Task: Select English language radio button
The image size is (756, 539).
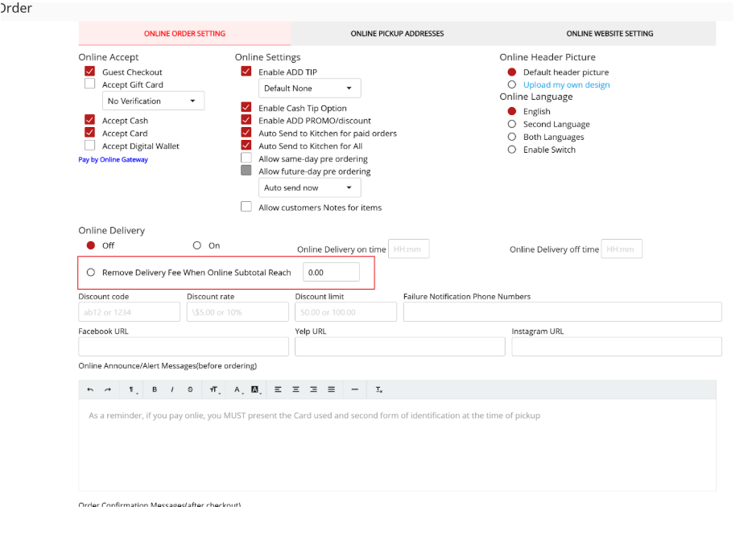Action: coord(512,111)
